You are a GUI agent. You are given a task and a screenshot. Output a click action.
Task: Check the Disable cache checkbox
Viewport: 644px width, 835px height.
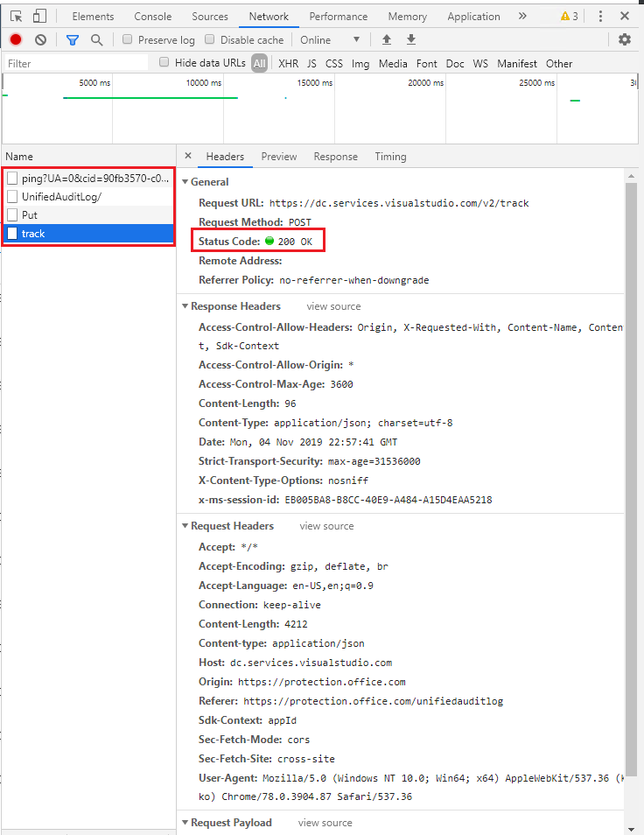coord(210,39)
